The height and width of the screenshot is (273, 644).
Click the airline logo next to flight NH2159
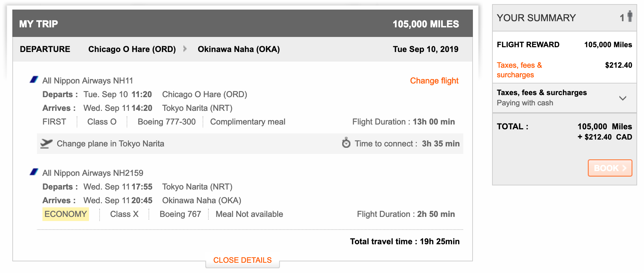point(34,172)
